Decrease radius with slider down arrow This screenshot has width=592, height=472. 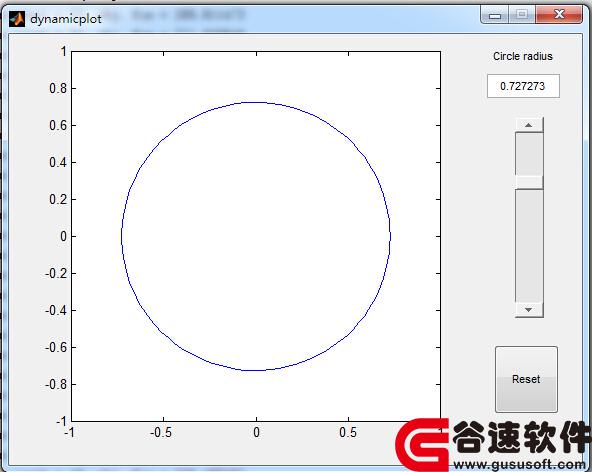529,310
